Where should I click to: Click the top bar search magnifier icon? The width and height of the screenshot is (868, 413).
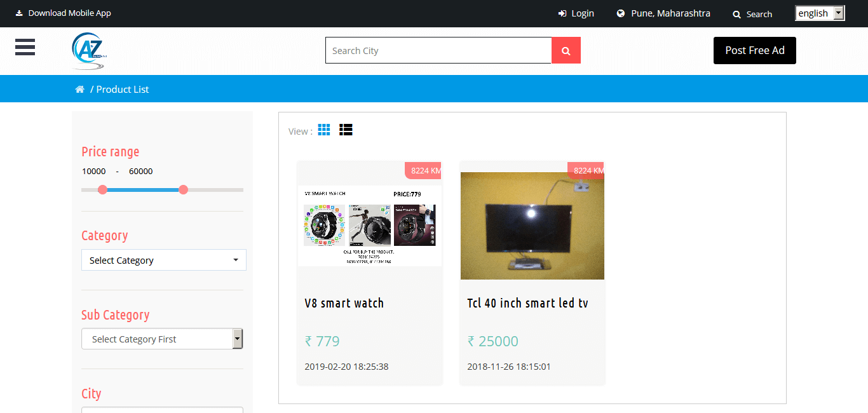pos(737,14)
